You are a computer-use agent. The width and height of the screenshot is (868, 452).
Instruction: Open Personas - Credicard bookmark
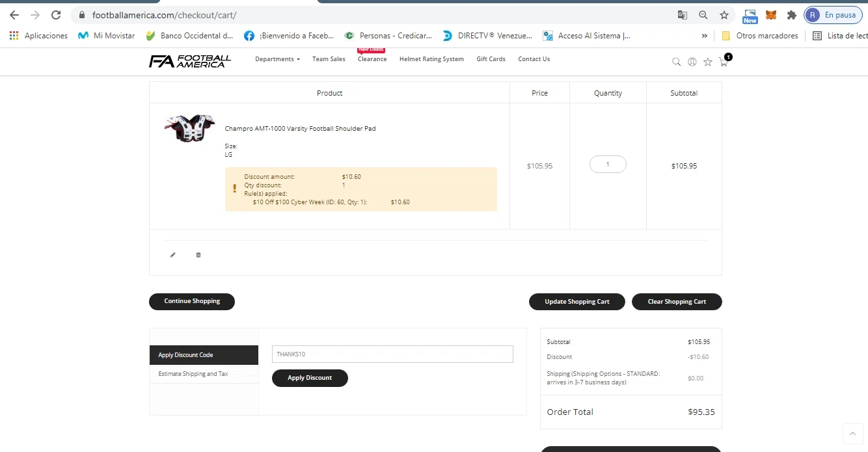click(388, 36)
